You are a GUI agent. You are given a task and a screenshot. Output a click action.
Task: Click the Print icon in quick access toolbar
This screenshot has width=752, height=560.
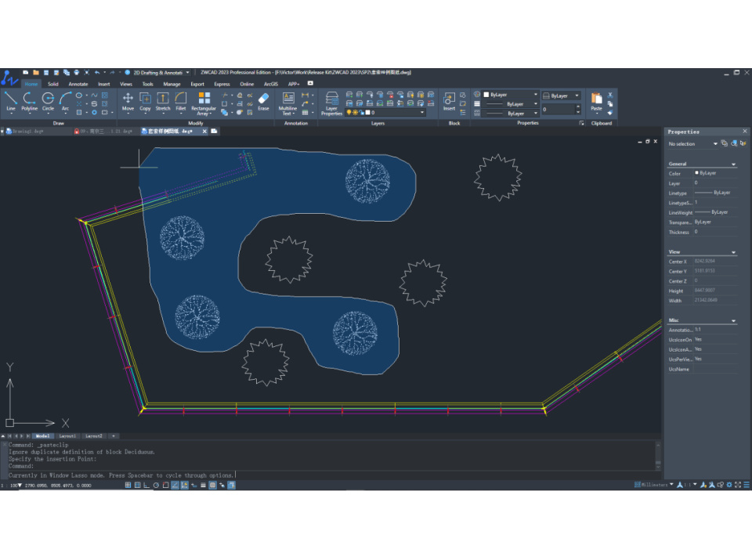[x=76, y=72]
